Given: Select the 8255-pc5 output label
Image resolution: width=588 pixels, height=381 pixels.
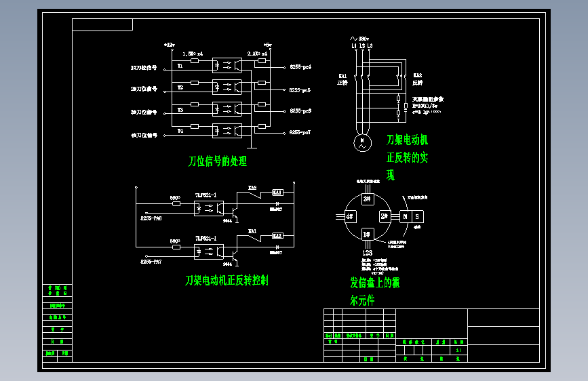Looking at the screenshot, I should pyautogui.click(x=300, y=90).
